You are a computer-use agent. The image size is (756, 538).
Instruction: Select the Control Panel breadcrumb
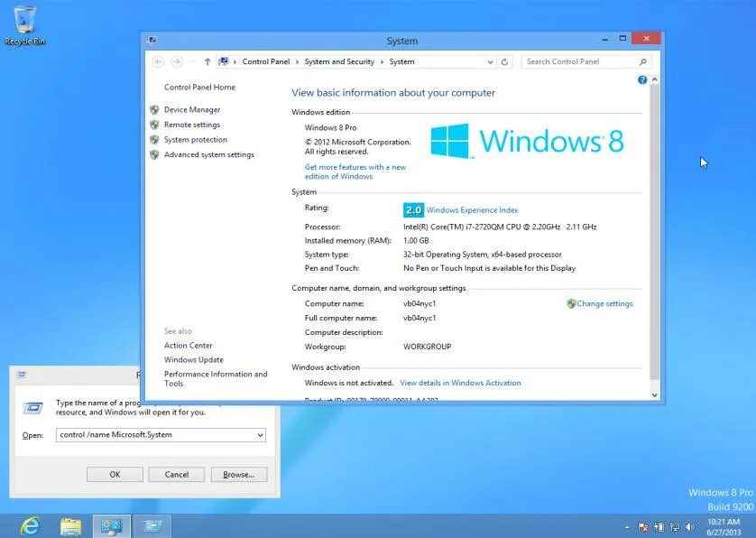point(265,61)
